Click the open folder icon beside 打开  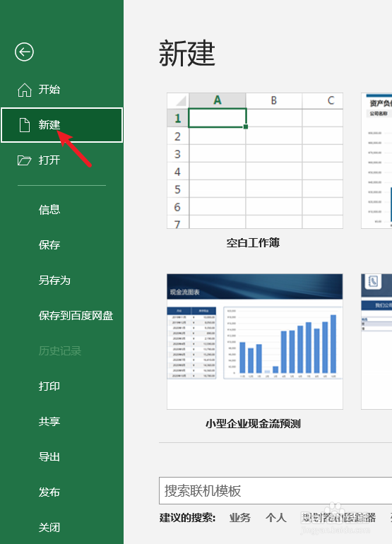pyautogui.click(x=24, y=160)
